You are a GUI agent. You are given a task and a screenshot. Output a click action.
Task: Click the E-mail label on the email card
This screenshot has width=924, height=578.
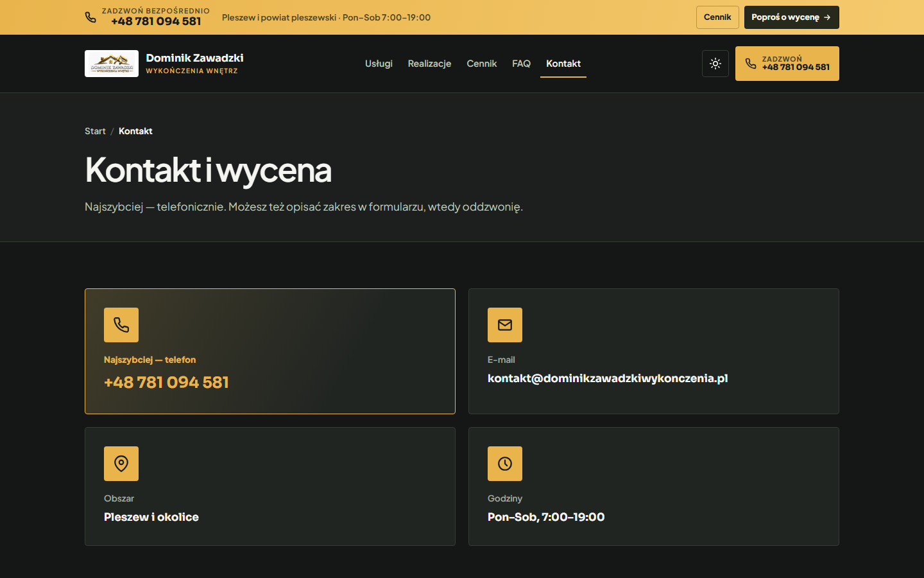pyautogui.click(x=501, y=360)
